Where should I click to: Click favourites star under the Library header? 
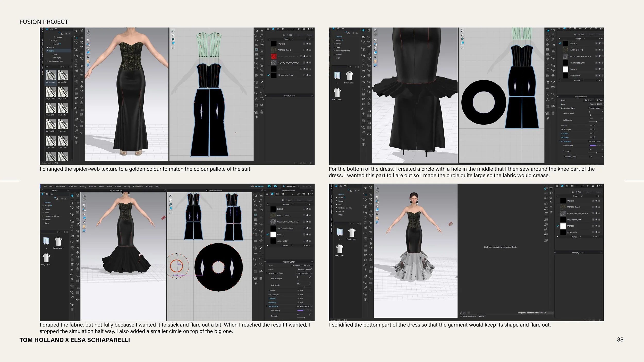point(43,194)
